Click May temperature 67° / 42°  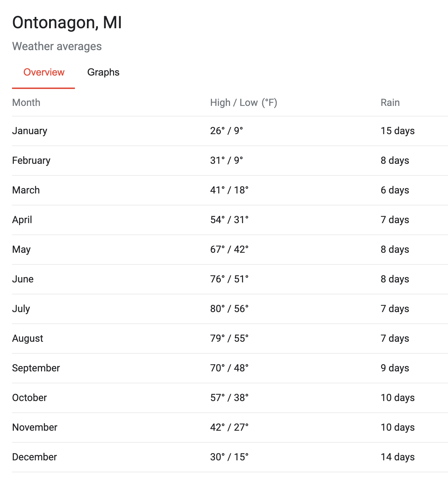point(229,250)
